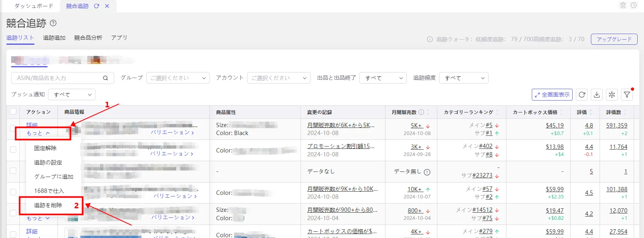Open the アカウント dropdown
The width and height of the screenshot is (644, 238).
[x=279, y=78]
